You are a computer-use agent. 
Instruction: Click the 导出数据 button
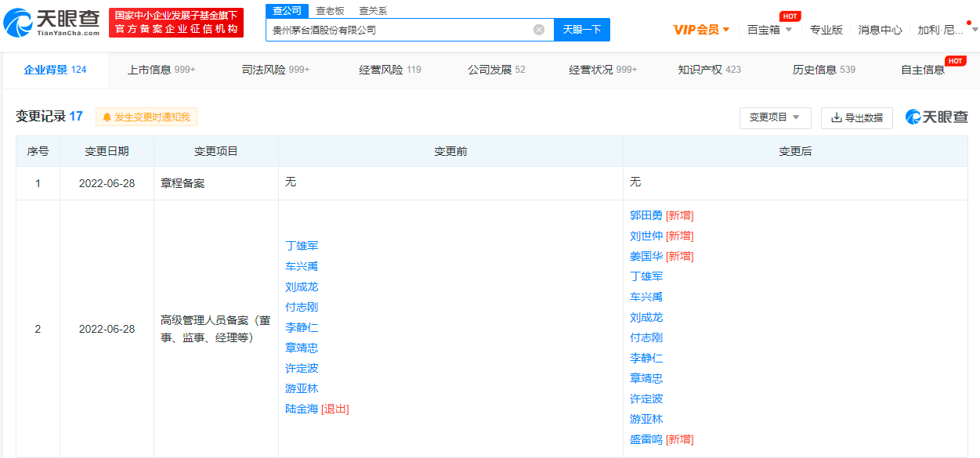(857, 117)
